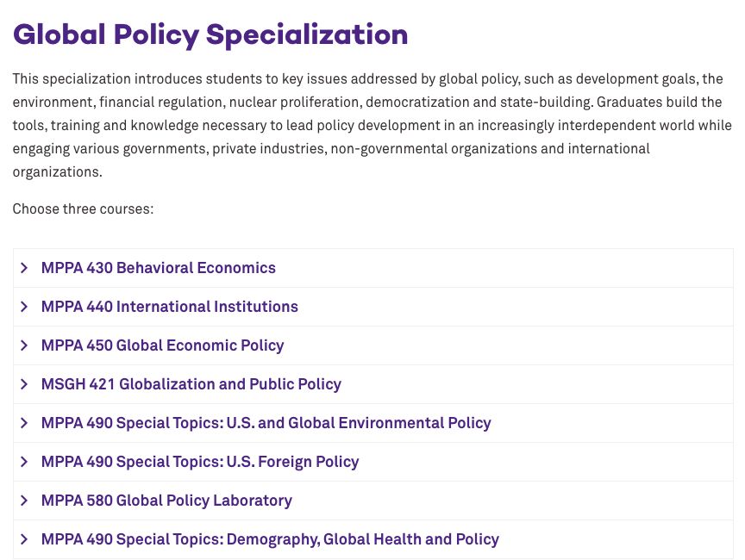The width and height of the screenshot is (745, 560).
Task: Click the chevron beside U.S. Foreign Policy course
Action: point(24,462)
